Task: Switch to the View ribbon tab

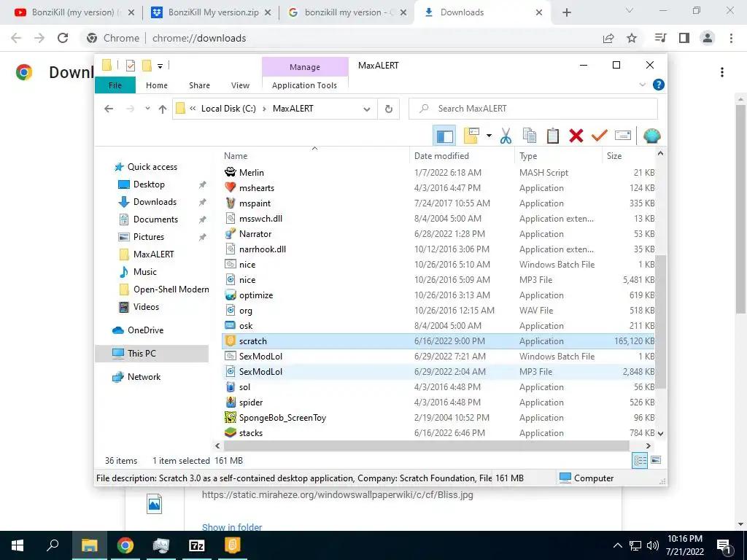Action: (240, 85)
